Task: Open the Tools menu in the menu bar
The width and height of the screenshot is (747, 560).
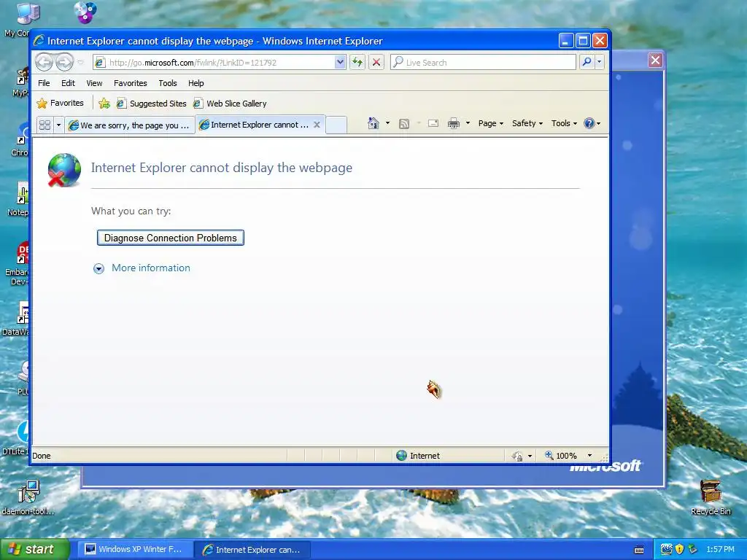Action: (168, 83)
